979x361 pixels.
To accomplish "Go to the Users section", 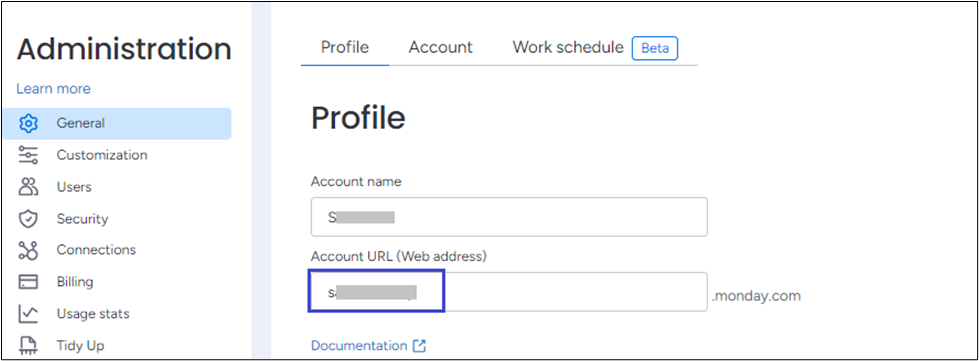I will [74, 187].
